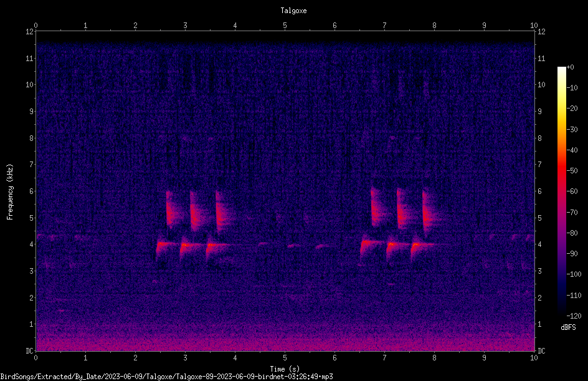The width and height of the screenshot is (588, 381).
Task: Click the "Time (s)" axis label
Action: pyautogui.click(x=285, y=369)
